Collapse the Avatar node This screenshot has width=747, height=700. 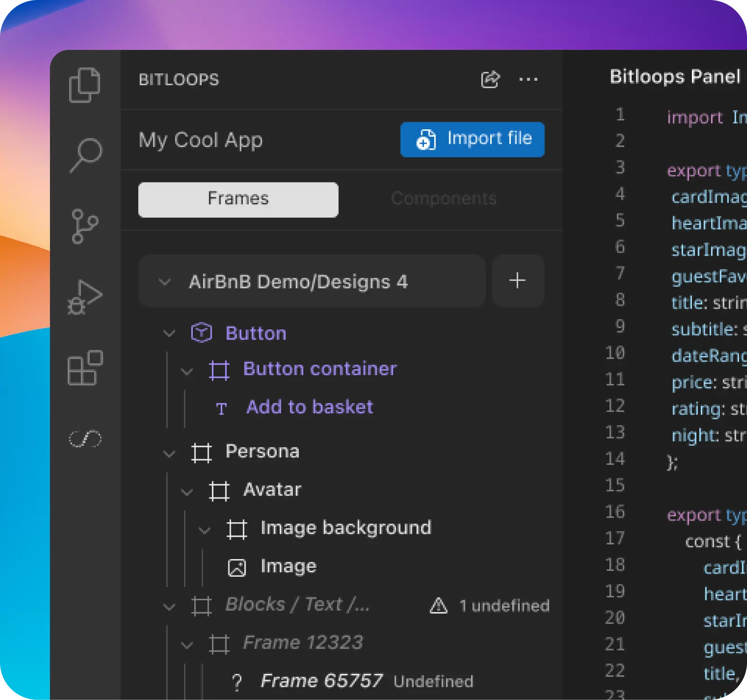(187, 490)
